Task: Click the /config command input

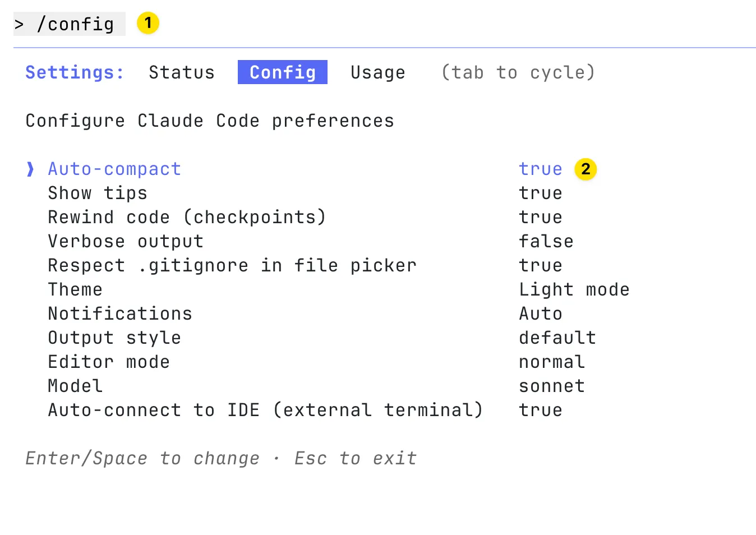Action: pyautogui.click(x=75, y=24)
